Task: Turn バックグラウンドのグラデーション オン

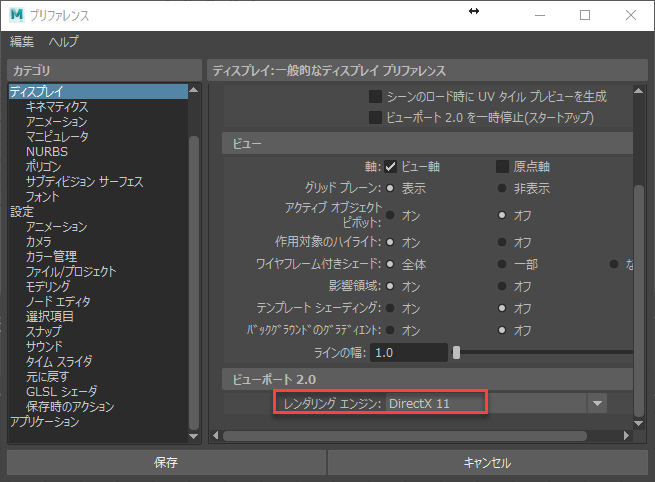Action: pos(390,330)
